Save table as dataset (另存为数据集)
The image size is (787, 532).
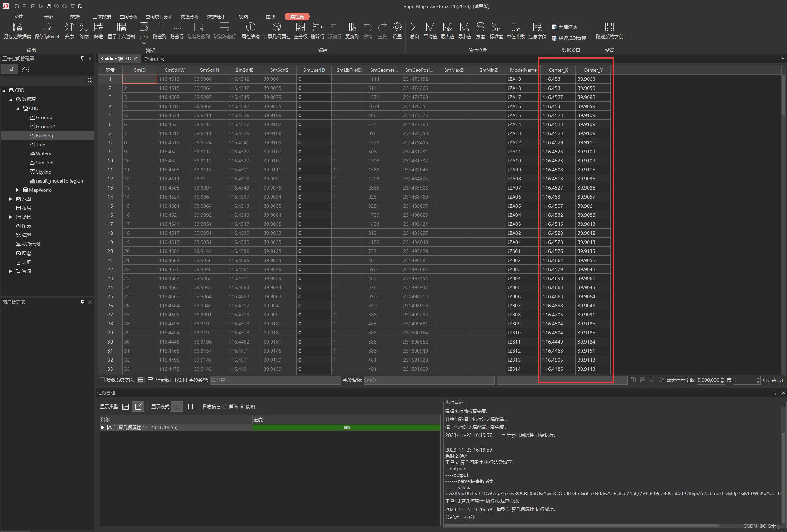pyautogui.click(x=17, y=31)
